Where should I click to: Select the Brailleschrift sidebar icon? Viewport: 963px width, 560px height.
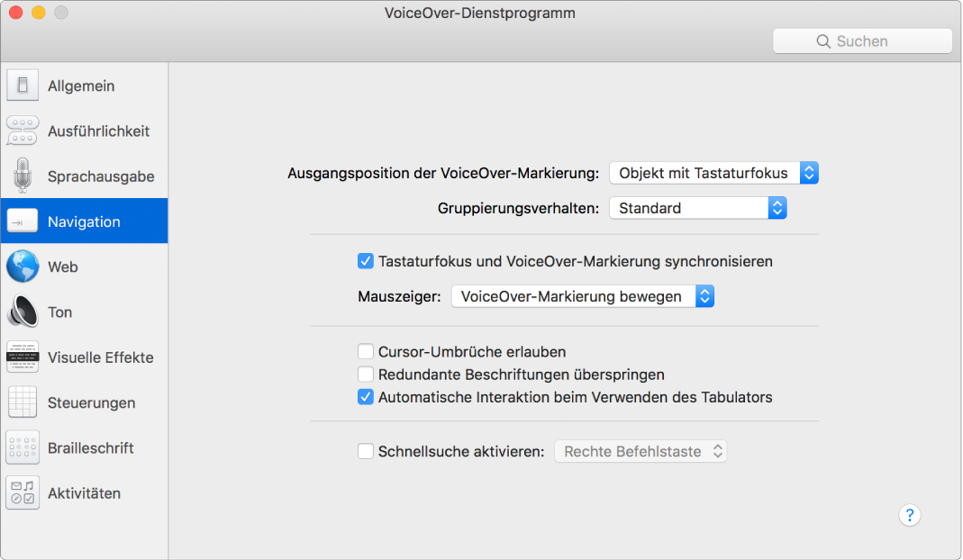pyautogui.click(x=22, y=447)
